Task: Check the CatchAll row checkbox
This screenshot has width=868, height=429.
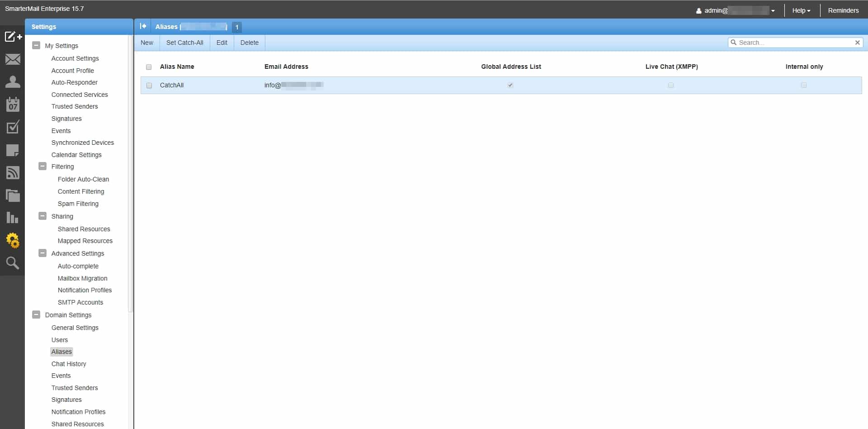Action: pos(149,86)
